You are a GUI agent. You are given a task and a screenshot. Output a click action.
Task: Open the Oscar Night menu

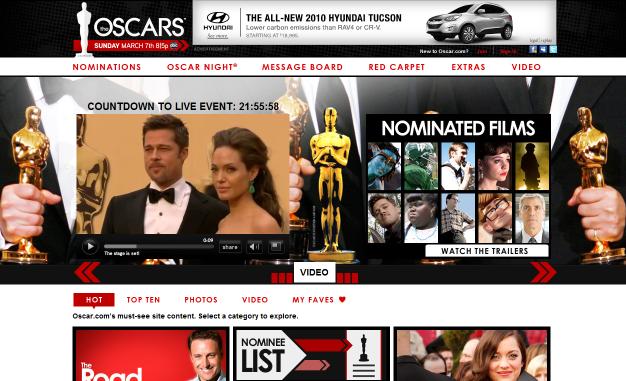[202, 67]
